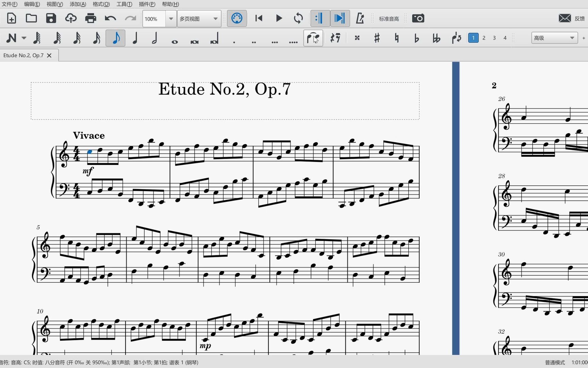
Task: Print the score with the printer icon
Action: [91, 18]
